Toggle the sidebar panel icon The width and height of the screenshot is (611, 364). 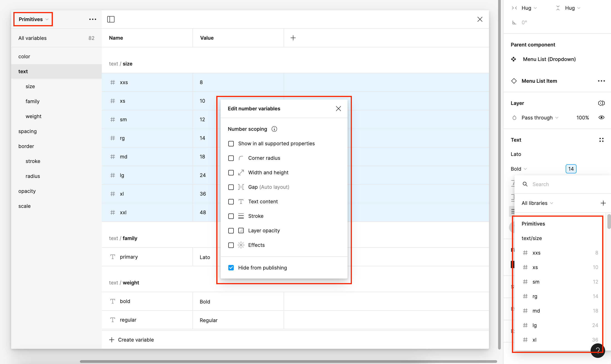(x=111, y=19)
